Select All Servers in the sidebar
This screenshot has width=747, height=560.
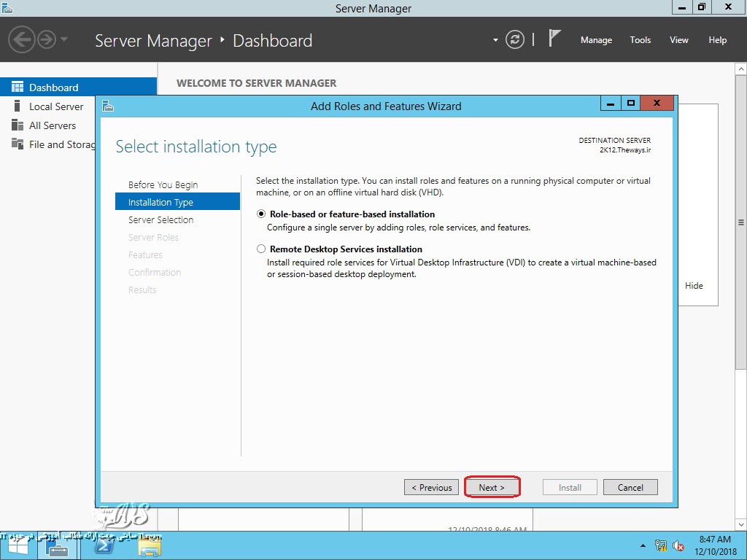(53, 125)
